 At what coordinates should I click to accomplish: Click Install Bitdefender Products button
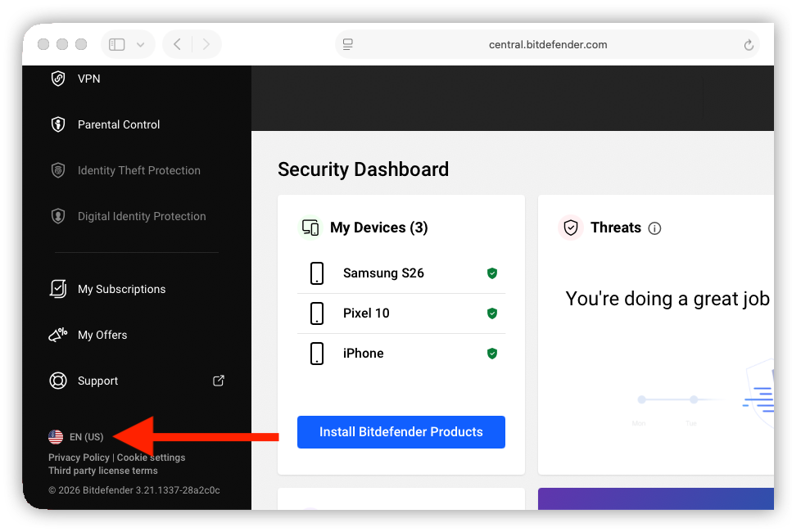(401, 432)
